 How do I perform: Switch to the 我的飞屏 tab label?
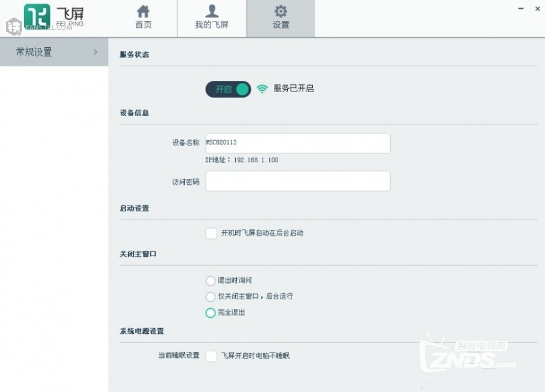click(212, 25)
